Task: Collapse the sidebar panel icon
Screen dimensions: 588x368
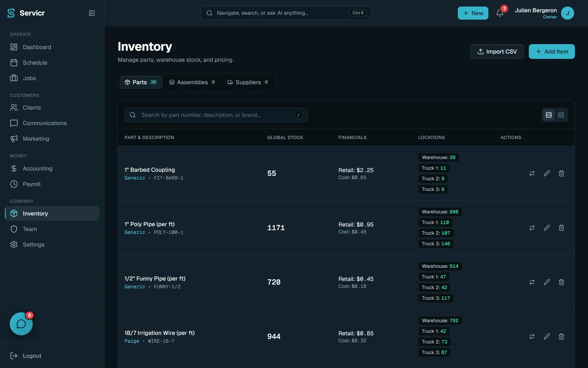Action: point(92,13)
